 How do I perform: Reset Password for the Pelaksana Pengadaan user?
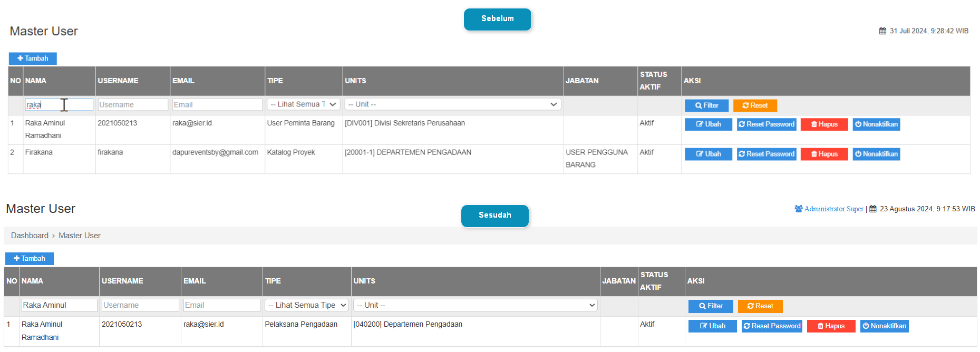click(772, 326)
